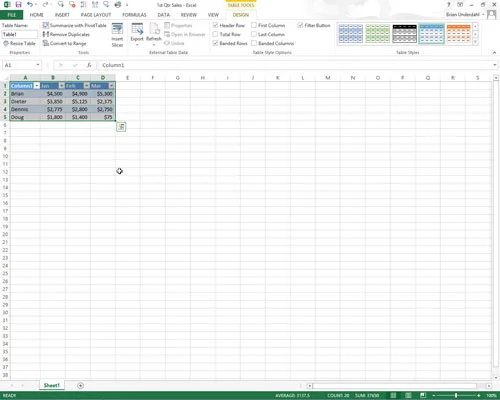Click the Undo arrow icon

pyautogui.click(x=30, y=5)
